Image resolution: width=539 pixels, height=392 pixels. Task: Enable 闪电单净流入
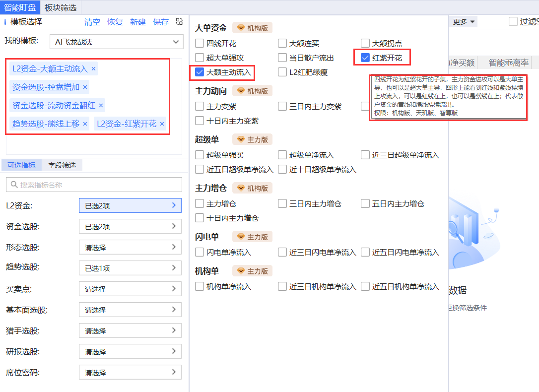click(x=200, y=252)
